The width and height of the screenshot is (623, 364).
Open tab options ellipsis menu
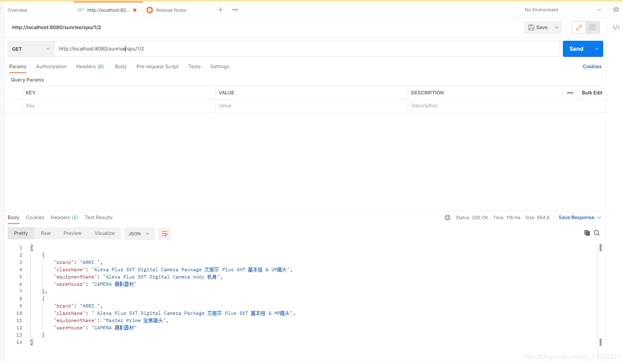coord(235,10)
